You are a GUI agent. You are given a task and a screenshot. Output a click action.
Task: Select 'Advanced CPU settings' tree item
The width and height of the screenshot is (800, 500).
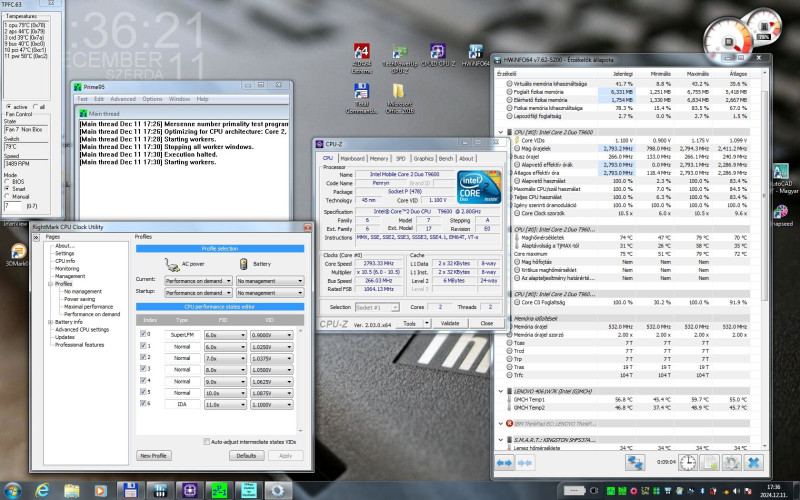click(x=82, y=330)
